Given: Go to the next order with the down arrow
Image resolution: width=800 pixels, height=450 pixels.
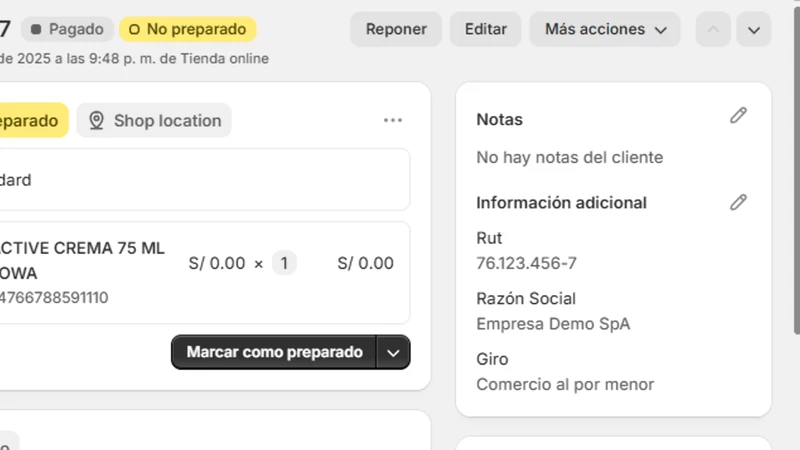Looking at the screenshot, I should 754,29.
